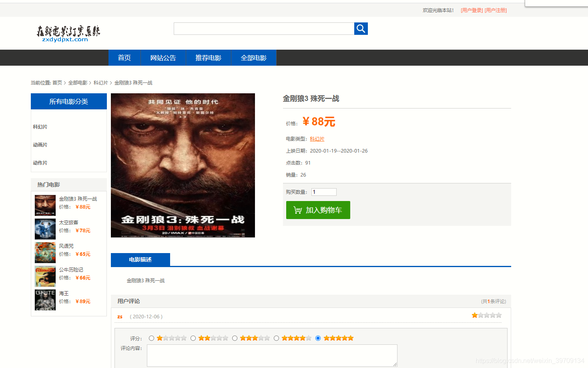
Task: Focus the top search input field
Action: coord(264,28)
